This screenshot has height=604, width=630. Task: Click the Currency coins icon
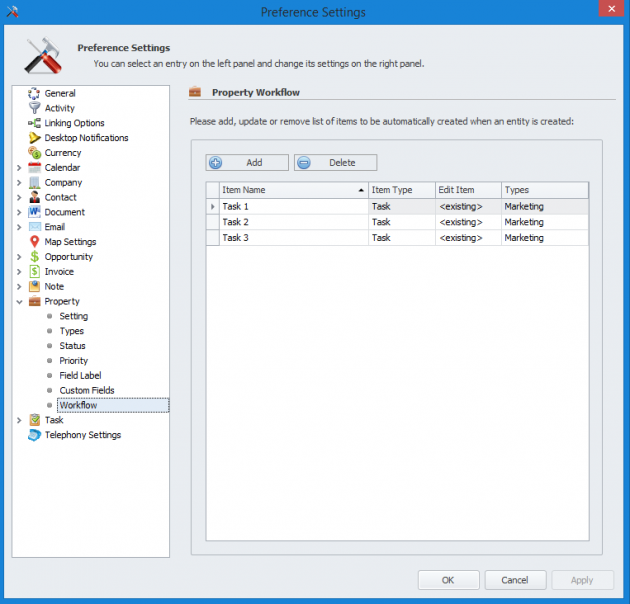(35, 153)
